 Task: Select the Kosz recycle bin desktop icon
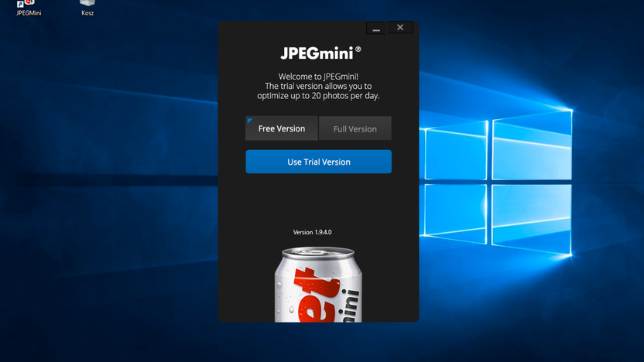[x=87, y=9]
